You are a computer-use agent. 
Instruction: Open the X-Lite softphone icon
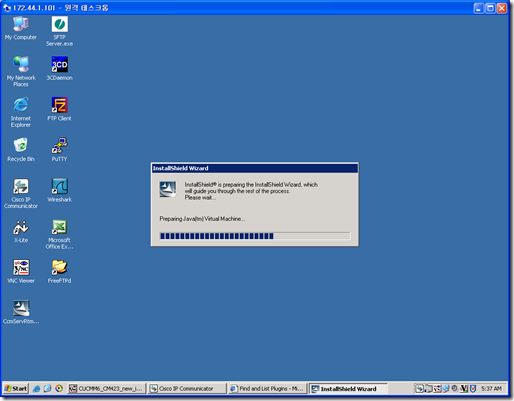tap(21, 231)
